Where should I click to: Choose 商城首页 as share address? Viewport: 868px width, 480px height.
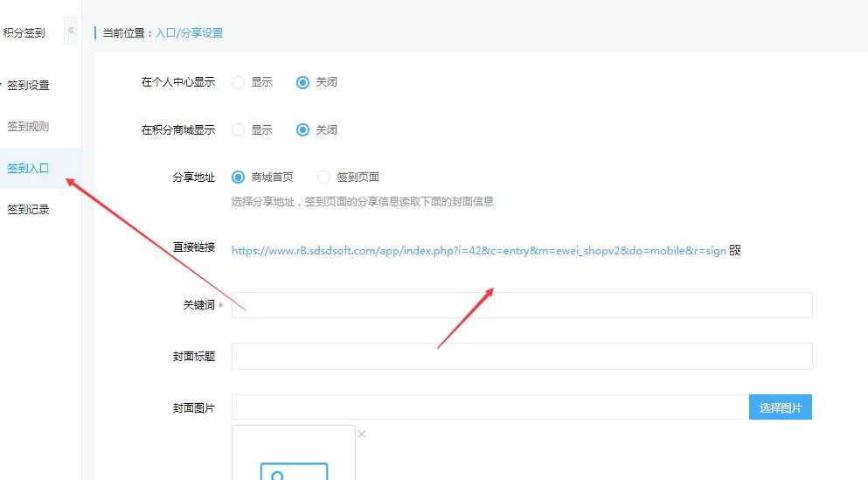point(238,177)
